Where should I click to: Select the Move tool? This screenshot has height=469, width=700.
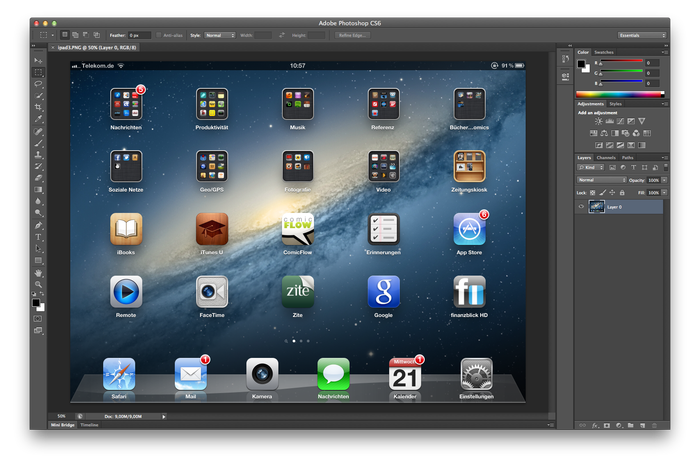coord(39,61)
